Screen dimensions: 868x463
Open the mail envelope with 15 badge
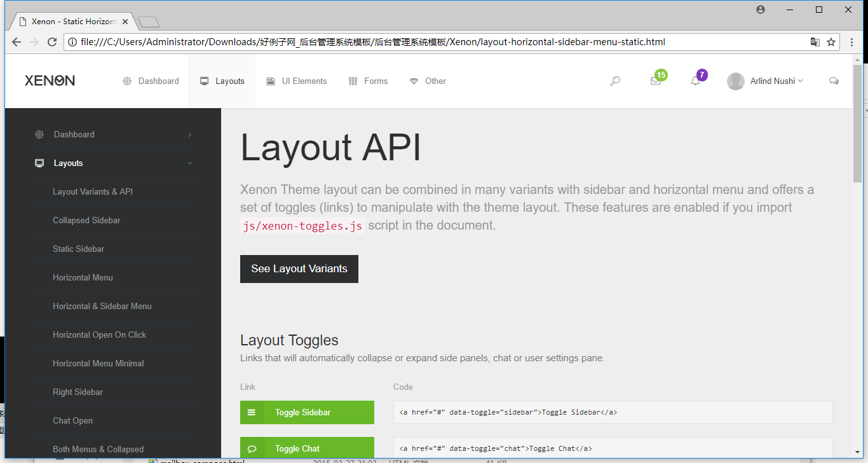click(x=656, y=81)
